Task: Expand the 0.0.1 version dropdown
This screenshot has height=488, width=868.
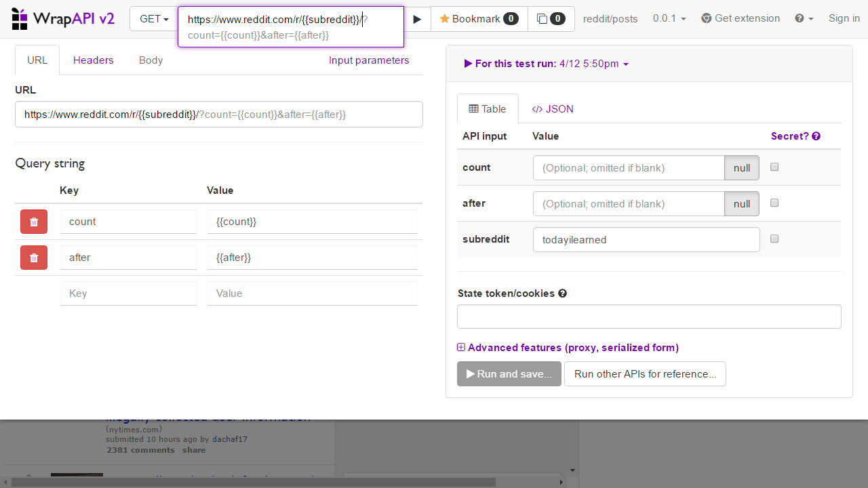Action: point(669,18)
